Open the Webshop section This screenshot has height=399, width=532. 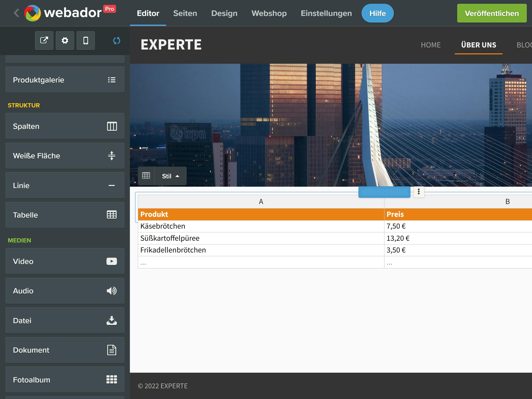point(269,13)
